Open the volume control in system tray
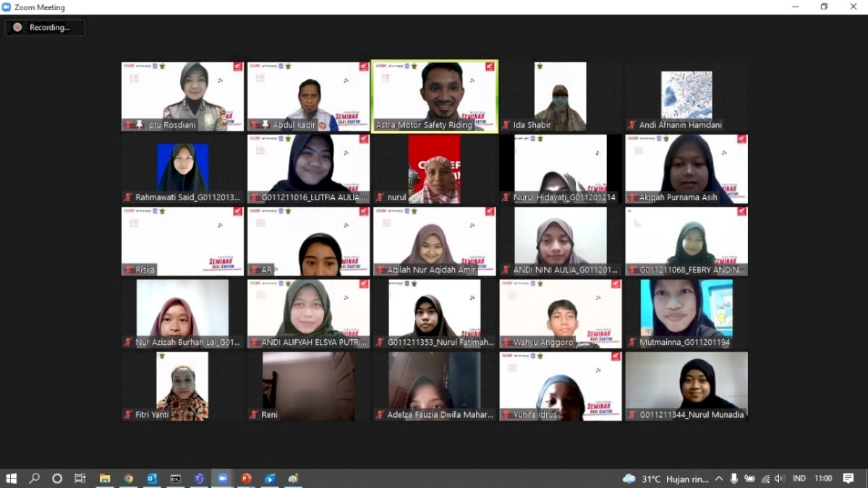The height and width of the screenshot is (488, 868). click(x=779, y=479)
